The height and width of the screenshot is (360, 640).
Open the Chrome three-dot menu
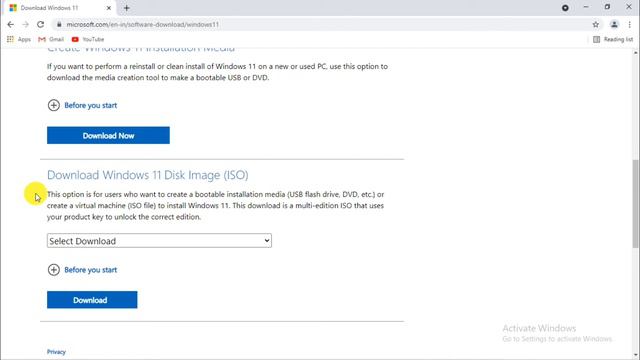click(x=629, y=24)
